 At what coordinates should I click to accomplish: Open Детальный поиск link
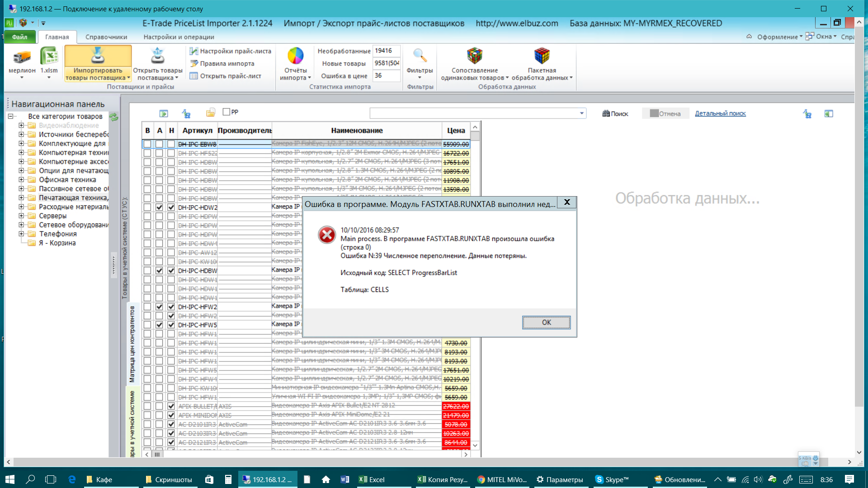click(720, 113)
